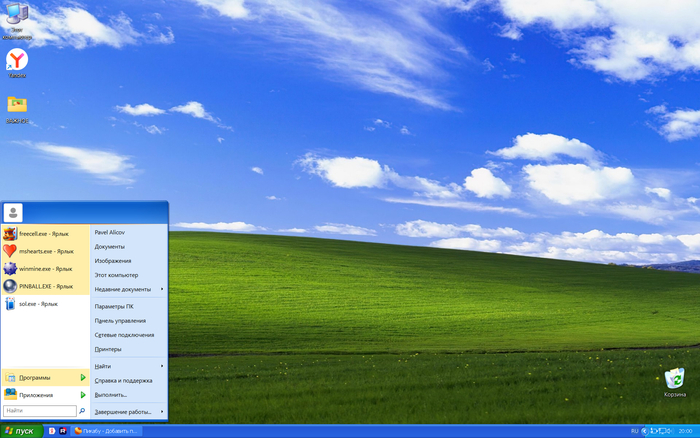This screenshot has width=700, height=438.
Task: Expand the Программы submenu
Action: (x=45, y=378)
